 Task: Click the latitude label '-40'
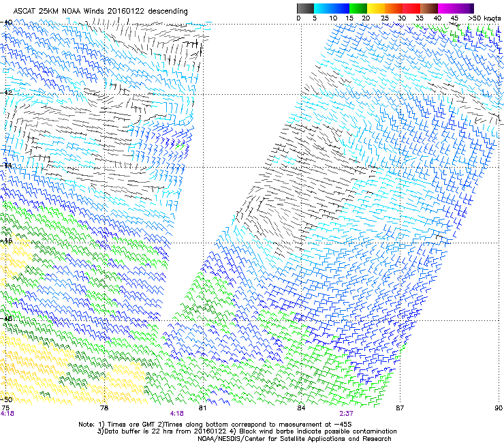(x=6, y=22)
